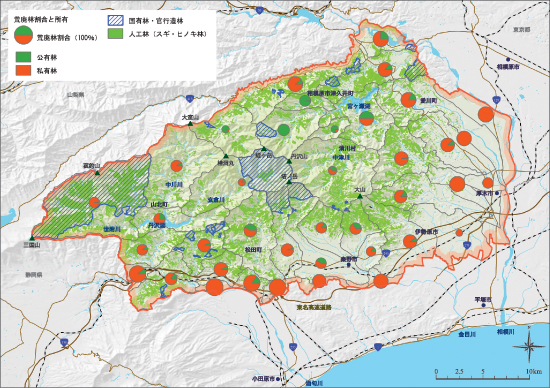
Task: Click the 丹沢湖 lake label
Action: pyautogui.click(x=156, y=226)
